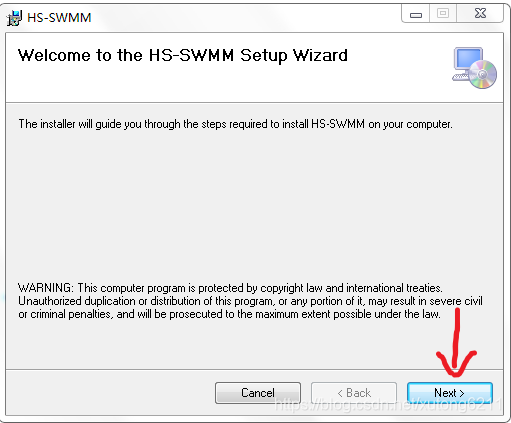
Task: Go back using the < Back button
Action: (354, 393)
